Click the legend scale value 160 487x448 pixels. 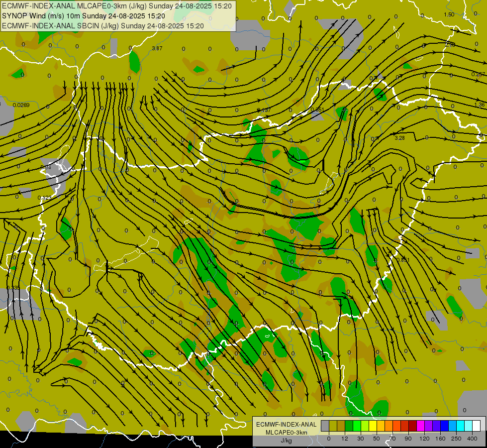pyautogui.click(x=440, y=439)
